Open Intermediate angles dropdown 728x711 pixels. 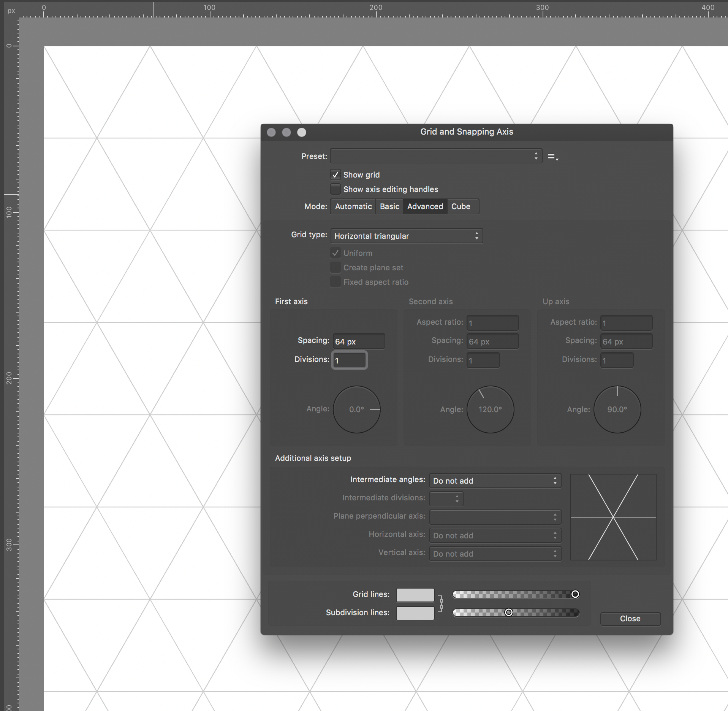[495, 481]
